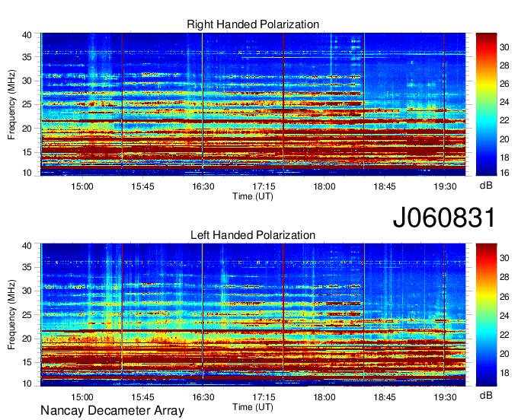Screen dimensions: 518x420
Task: Click "Frequency (MHz)" axis label of Right Handed plot
Action: [x=11, y=104]
